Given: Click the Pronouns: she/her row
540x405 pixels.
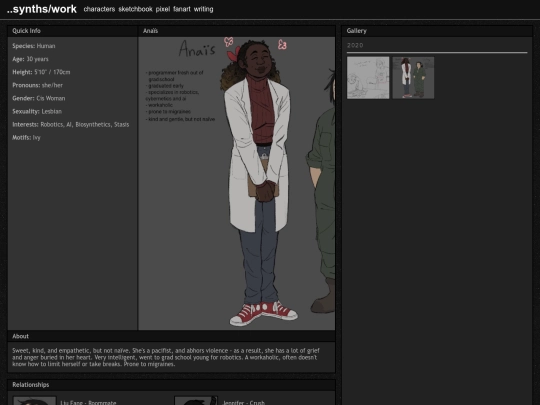Looking at the screenshot, I should point(38,85).
